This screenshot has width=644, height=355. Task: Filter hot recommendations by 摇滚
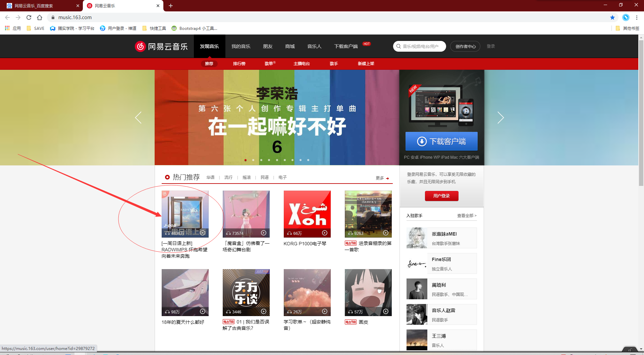[247, 177]
